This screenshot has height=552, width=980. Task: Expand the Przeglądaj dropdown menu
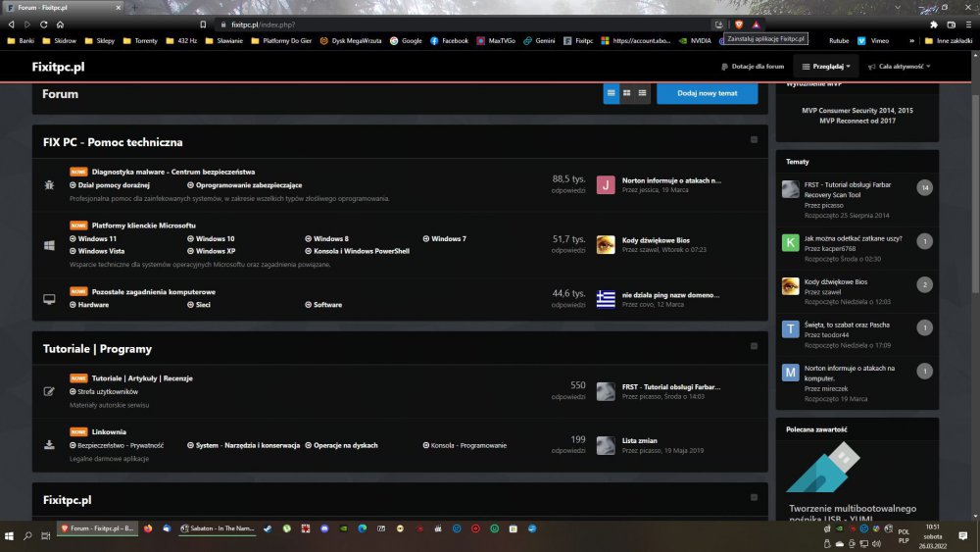pyautogui.click(x=826, y=67)
